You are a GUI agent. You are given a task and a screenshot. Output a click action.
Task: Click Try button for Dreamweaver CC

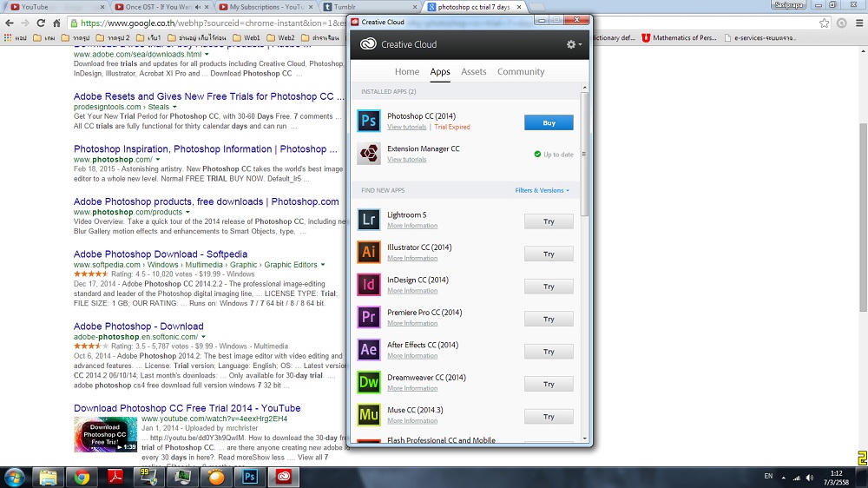coord(549,384)
